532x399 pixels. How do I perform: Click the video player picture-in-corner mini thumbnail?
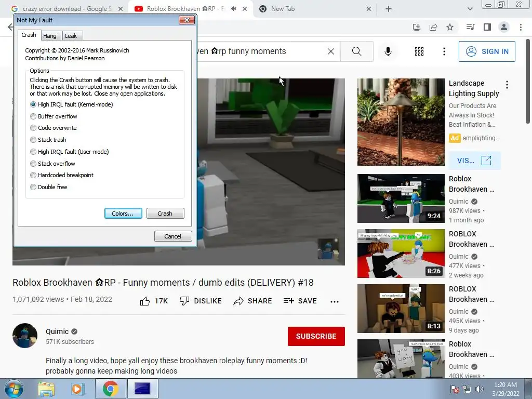click(x=328, y=249)
